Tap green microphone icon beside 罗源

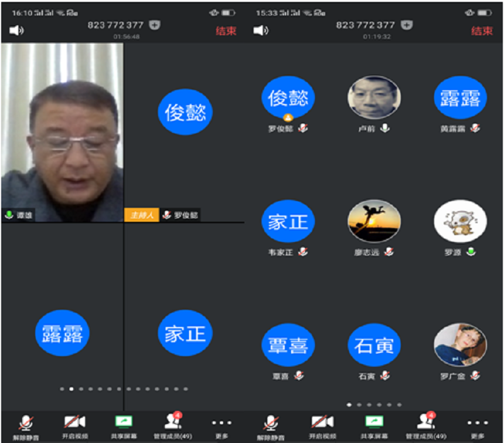pos(471,252)
